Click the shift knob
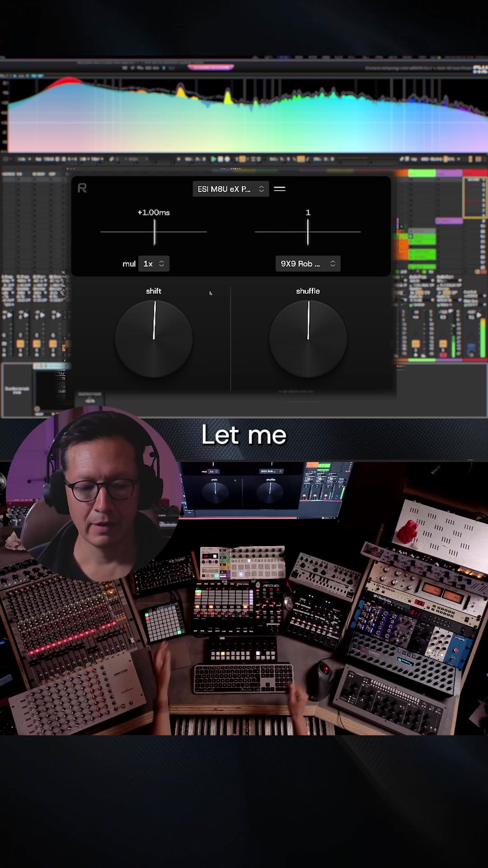The height and width of the screenshot is (868, 488). [154, 339]
